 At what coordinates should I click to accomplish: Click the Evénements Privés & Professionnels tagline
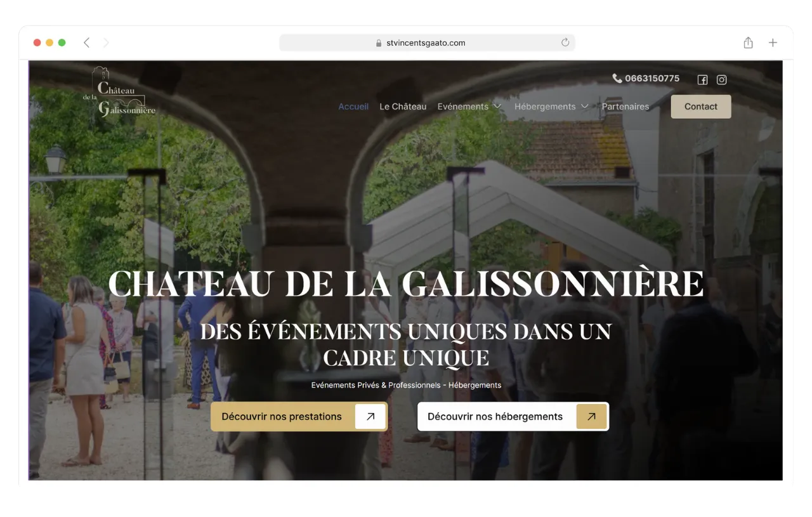(x=406, y=385)
